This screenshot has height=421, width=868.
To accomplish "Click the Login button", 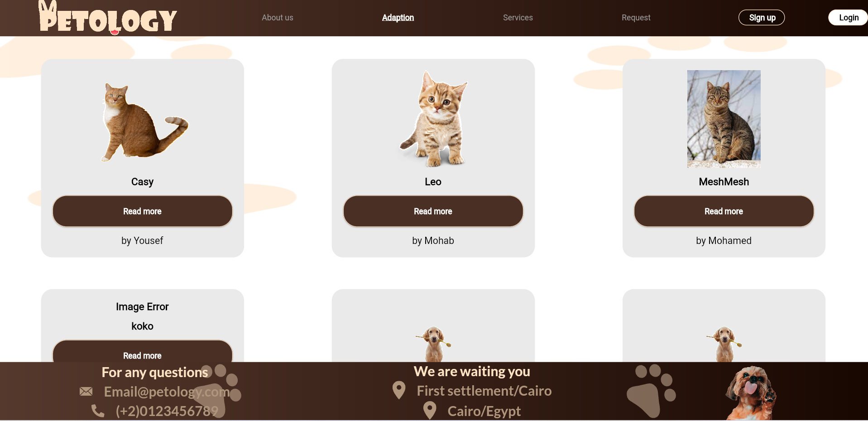I will [x=848, y=18].
